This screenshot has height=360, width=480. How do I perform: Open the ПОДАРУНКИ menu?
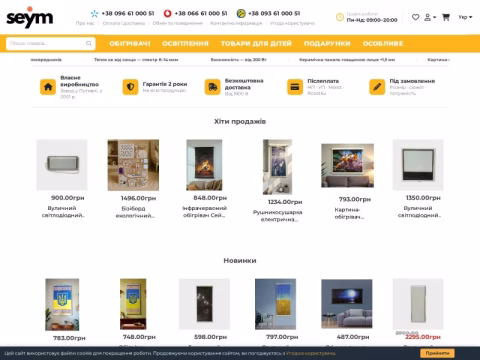point(327,44)
